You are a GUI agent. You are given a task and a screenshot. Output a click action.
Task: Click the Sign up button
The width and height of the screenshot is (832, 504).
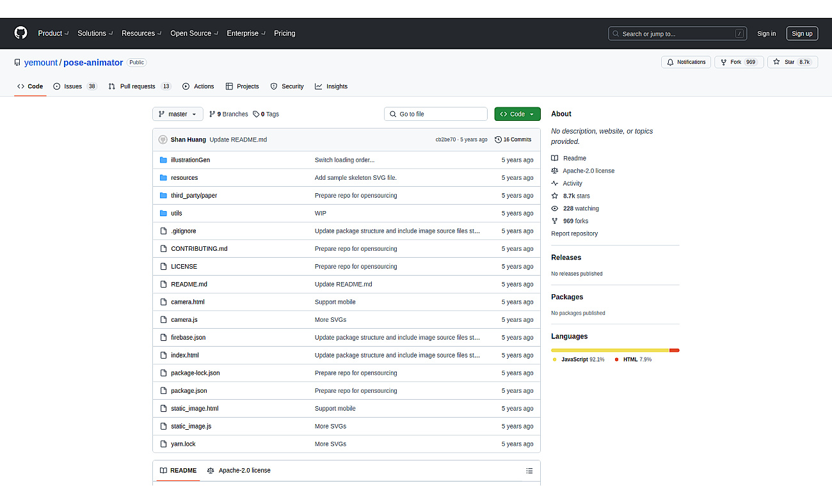[x=802, y=34]
